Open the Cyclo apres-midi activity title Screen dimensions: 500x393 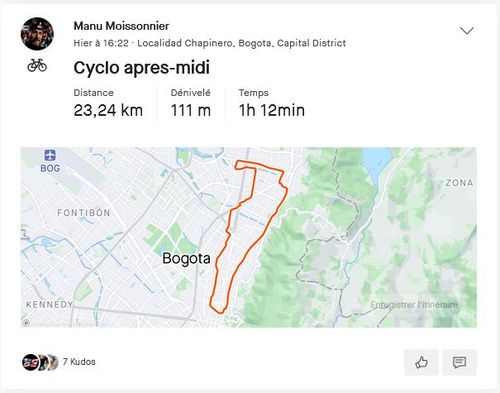coord(142,68)
